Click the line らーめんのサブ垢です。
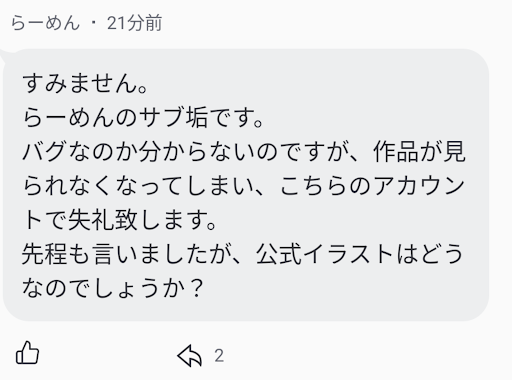This screenshot has width=512, height=380. (143, 118)
